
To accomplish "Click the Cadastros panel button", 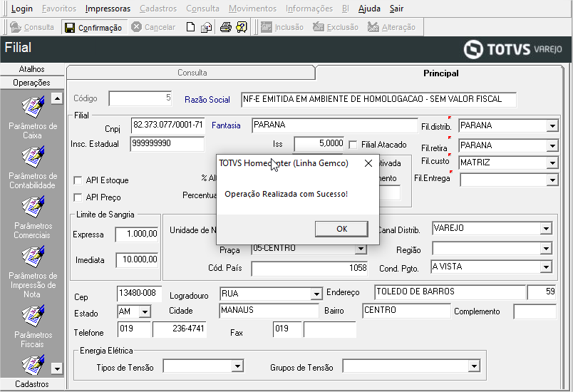I will (x=32, y=384).
